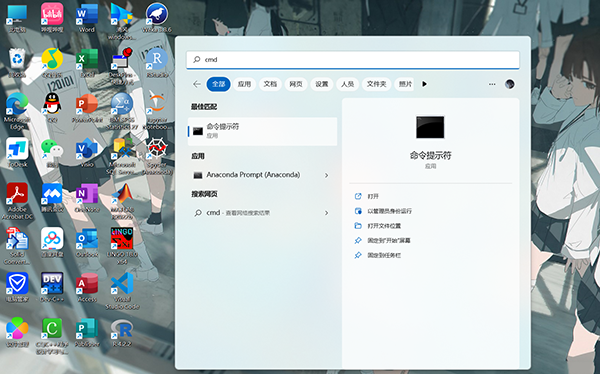Select the LINGO 18.0 desktop icon
Screen dimensions: 600x374
point(122,245)
